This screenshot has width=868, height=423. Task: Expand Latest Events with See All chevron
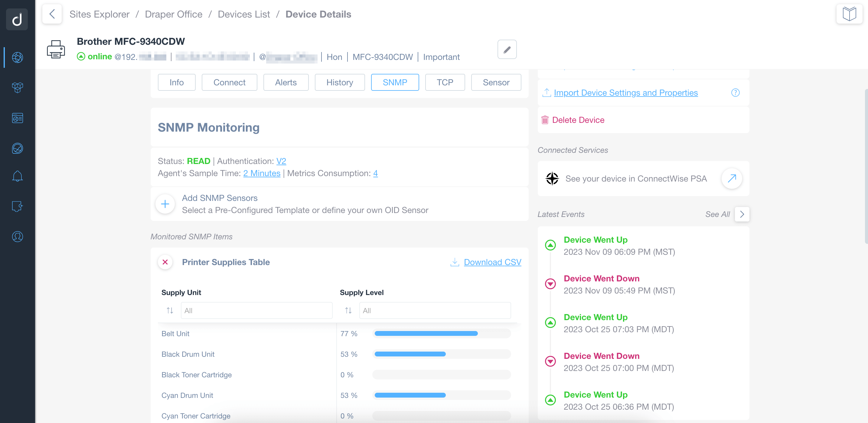click(742, 214)
